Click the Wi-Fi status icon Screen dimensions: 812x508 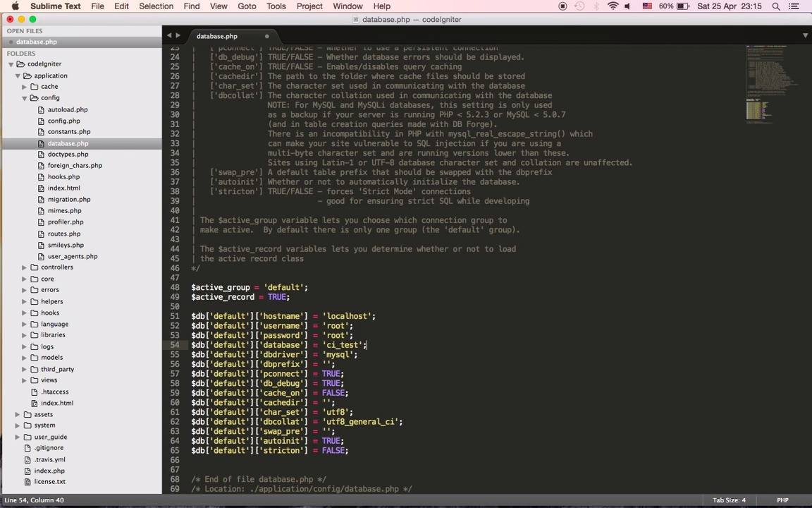pyautogui.click(x=613, y=6)
